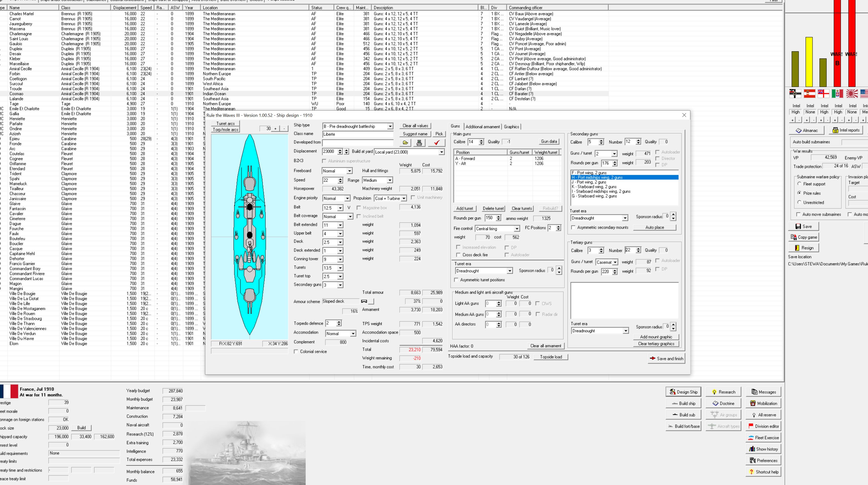Toggle Increased elevation checkbox
The height and width of the screenshot is (485, 868).
click(x=458, y=247)
